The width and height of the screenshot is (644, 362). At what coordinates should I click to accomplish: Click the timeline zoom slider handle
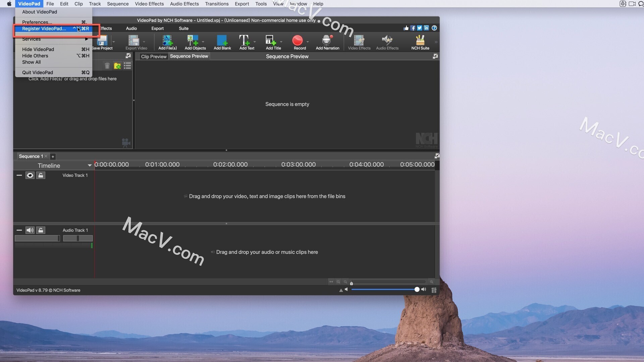pos(352,283)
